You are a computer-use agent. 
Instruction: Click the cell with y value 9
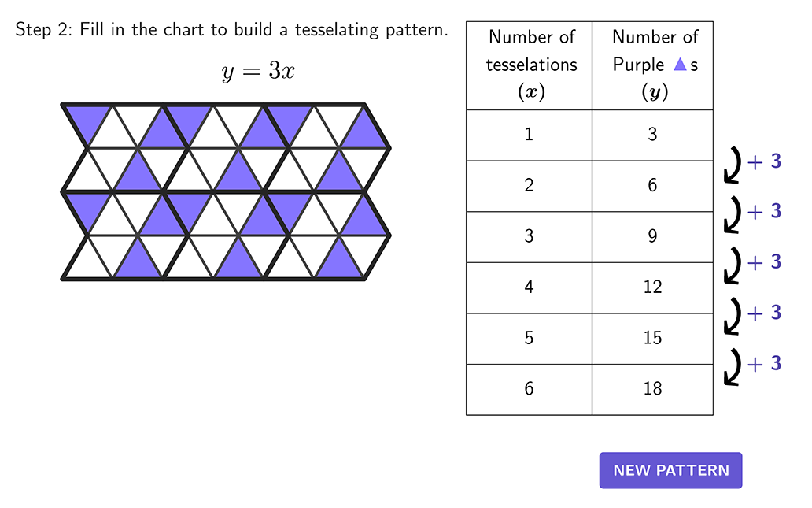click(x=652, y=237)
